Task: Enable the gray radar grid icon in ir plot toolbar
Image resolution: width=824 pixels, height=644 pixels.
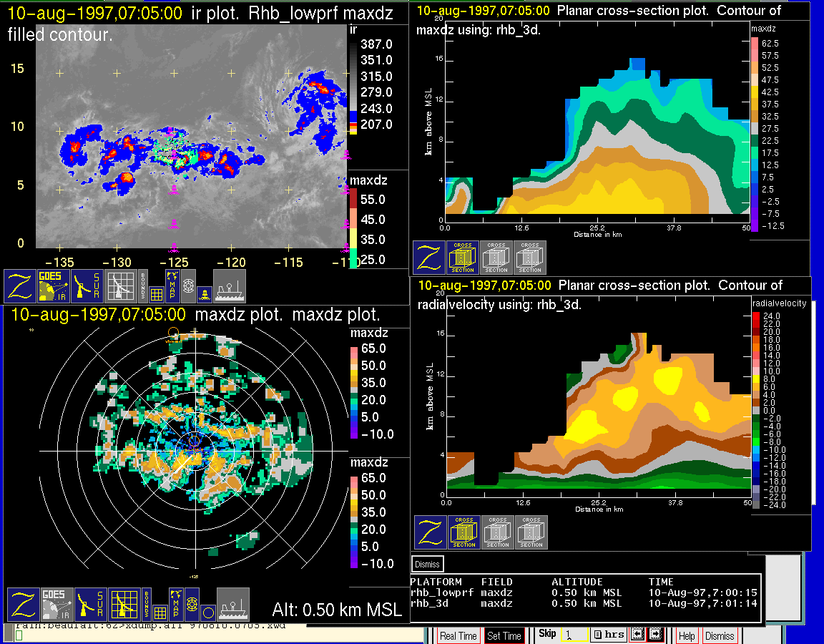Action: click(121, 286)
